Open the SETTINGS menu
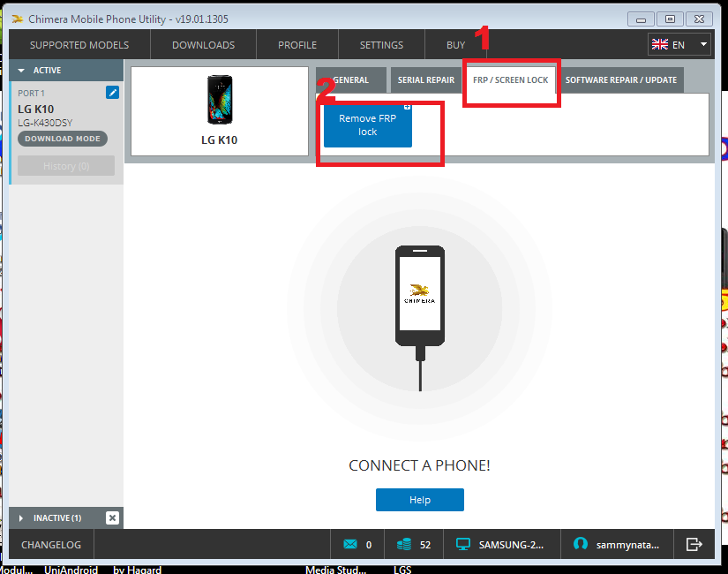The height and width of the screenshot is (574, 728). pos(381,45)
